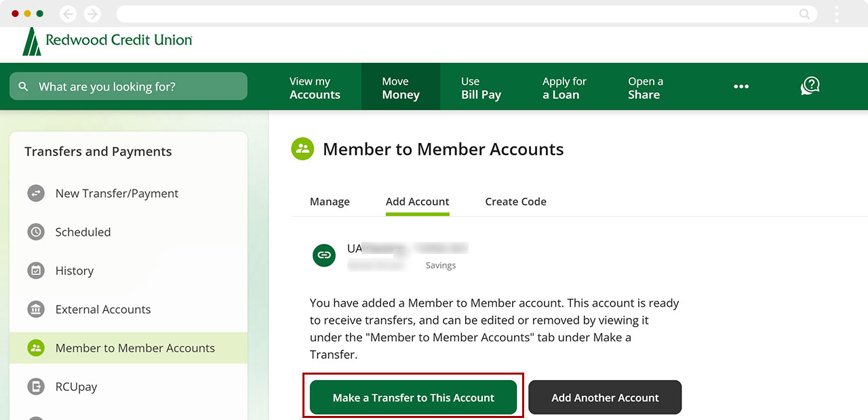The image size is (868, 420).
Task: Select Member to Member Accounts in sidebar
Action: (x=129, y=348)
